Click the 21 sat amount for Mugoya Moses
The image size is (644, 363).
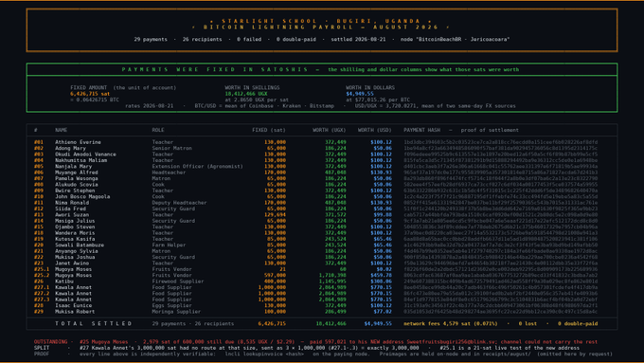pos(282,269)
